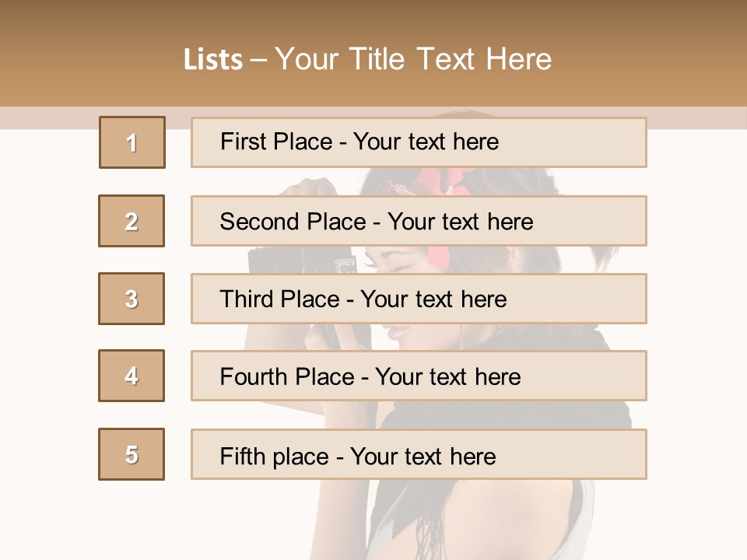Select the number 2 box
Screen dimensions: 747x560
[132, 221]
